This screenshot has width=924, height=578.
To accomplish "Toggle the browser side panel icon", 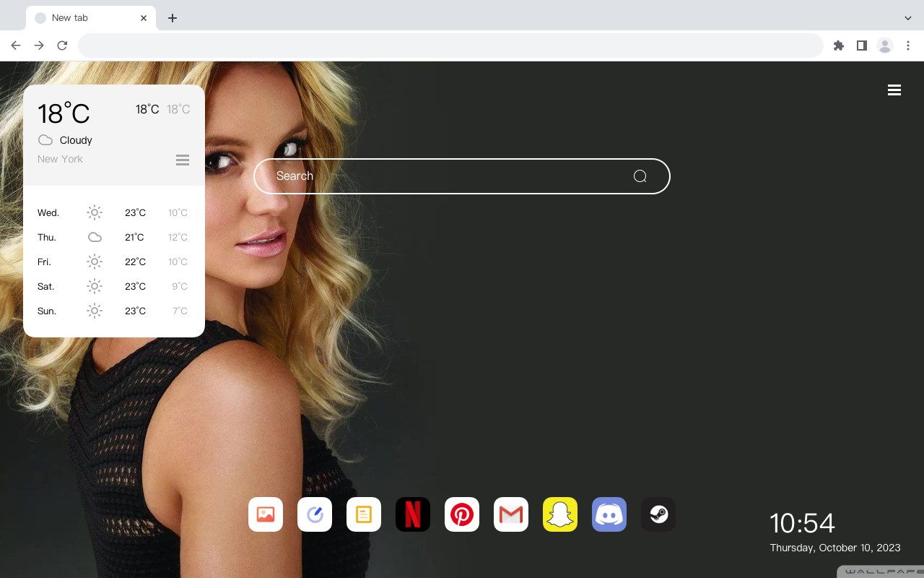I will (x=862, y=46).
